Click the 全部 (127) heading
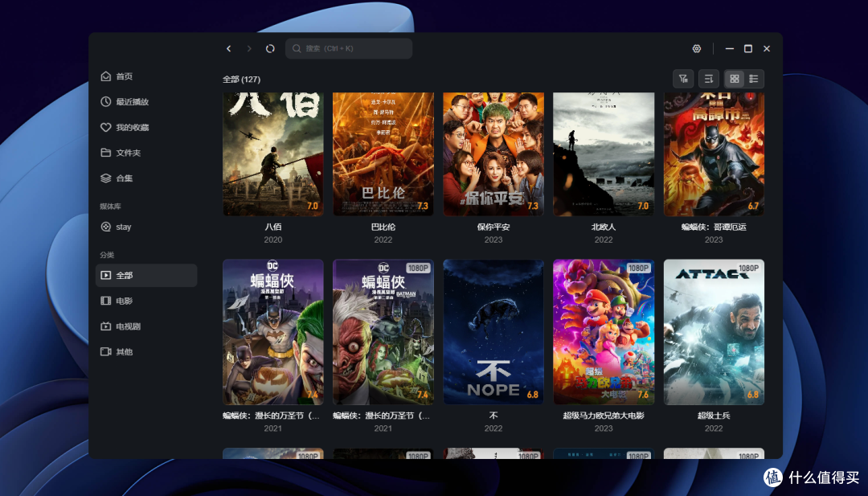The height and width of the screenshot is (496, 868). pos(241,79)
